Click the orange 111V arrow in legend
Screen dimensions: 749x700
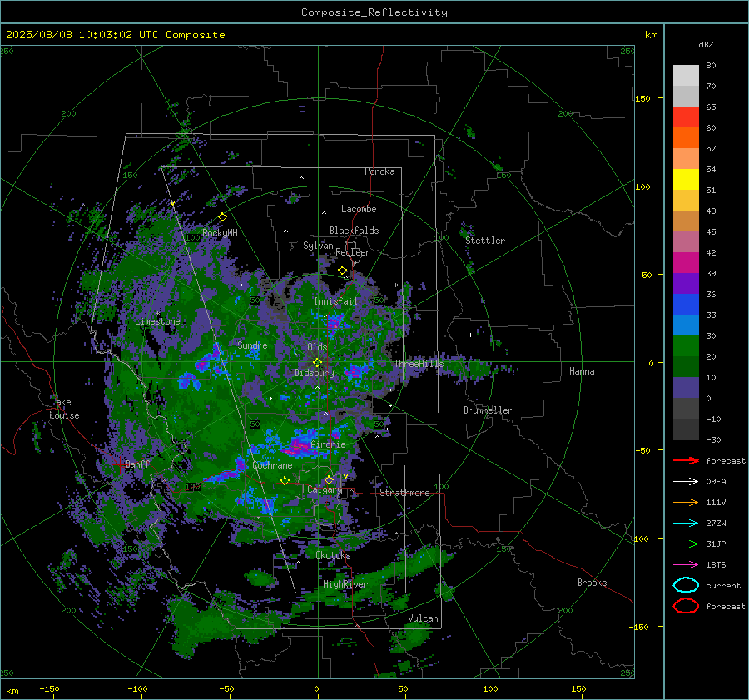pyautogui.click(x=686, y=502)
